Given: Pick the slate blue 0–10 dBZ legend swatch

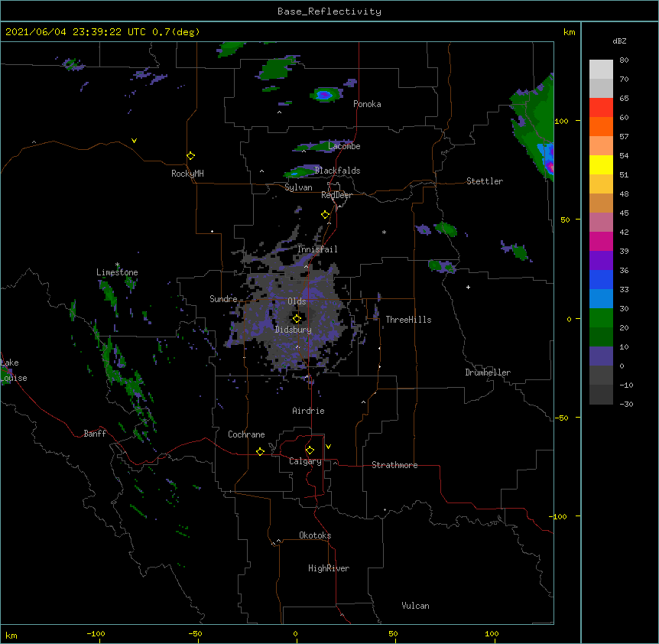Looking at the screenshot, I should (601, 356).
